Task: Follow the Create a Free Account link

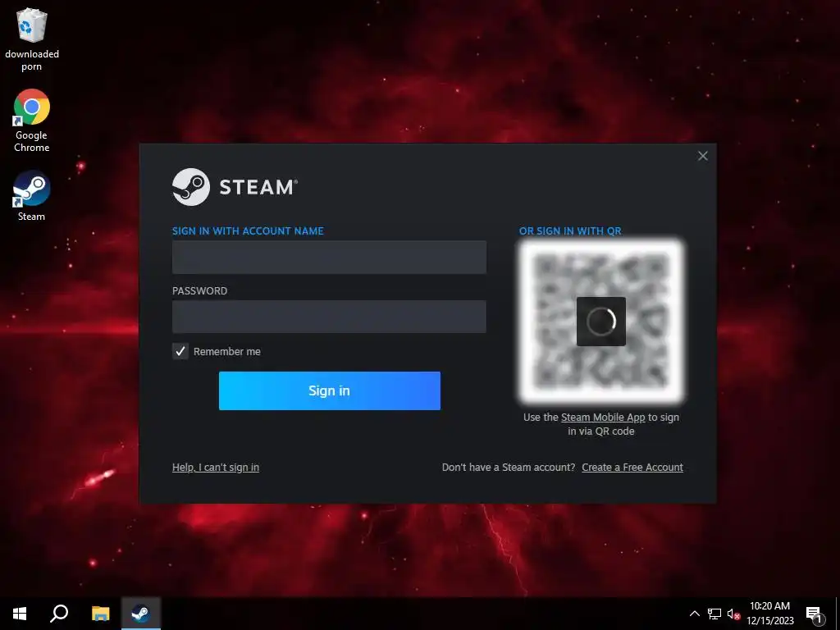Action: click(632, 467)
